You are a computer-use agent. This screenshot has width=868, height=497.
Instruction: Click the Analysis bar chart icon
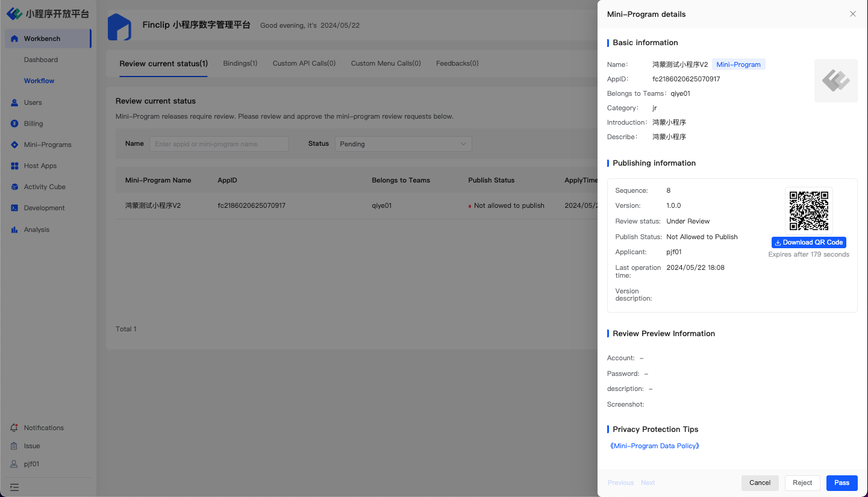tap(14, 230)
